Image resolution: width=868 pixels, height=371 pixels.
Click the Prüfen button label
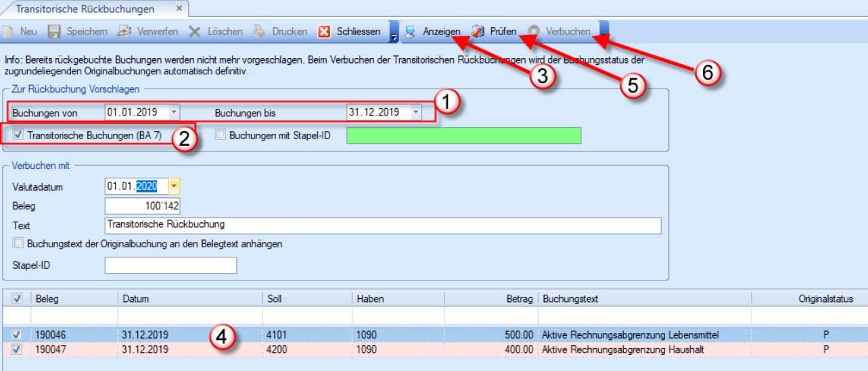point(503,31)
